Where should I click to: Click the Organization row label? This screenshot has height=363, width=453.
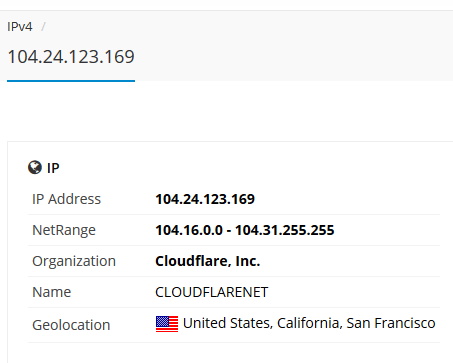(74, 261)
